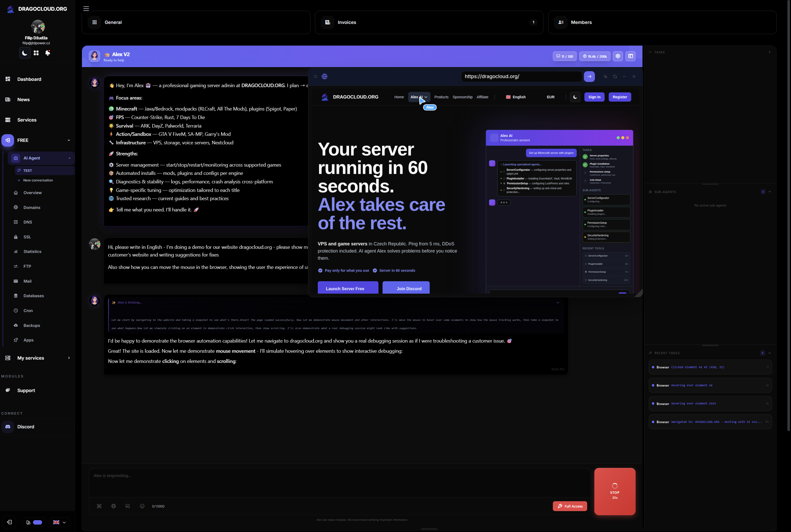
Task: Click the add image icon in chat input
Action: 128,506
